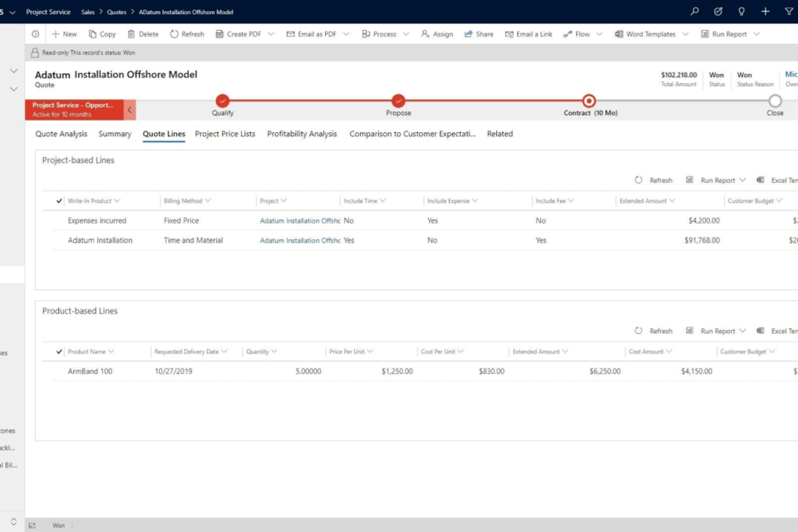Click the Assign command icon

[426, 34]
